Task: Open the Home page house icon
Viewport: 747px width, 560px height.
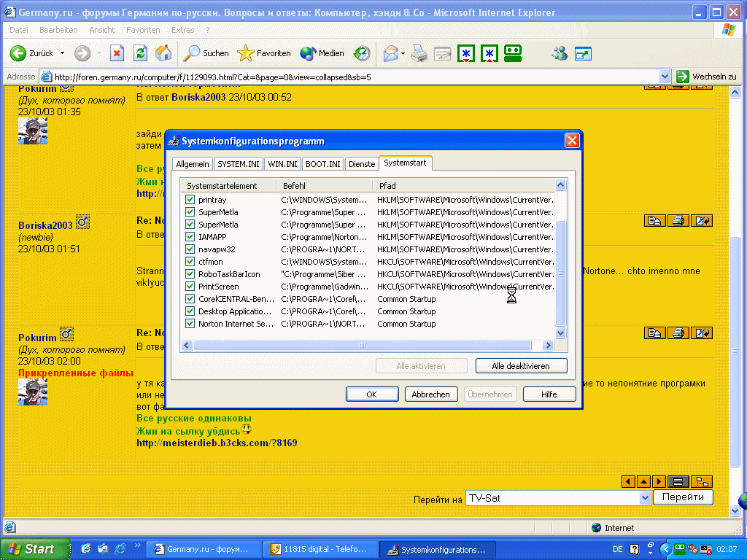Action: tap(163, 53)
